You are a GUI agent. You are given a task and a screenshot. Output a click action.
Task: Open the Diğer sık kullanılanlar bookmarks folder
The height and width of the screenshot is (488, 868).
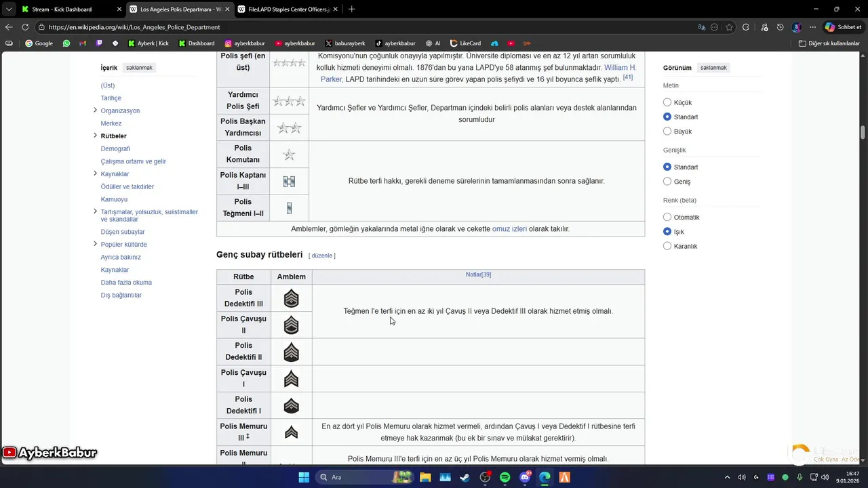click(x=829, y=43)
